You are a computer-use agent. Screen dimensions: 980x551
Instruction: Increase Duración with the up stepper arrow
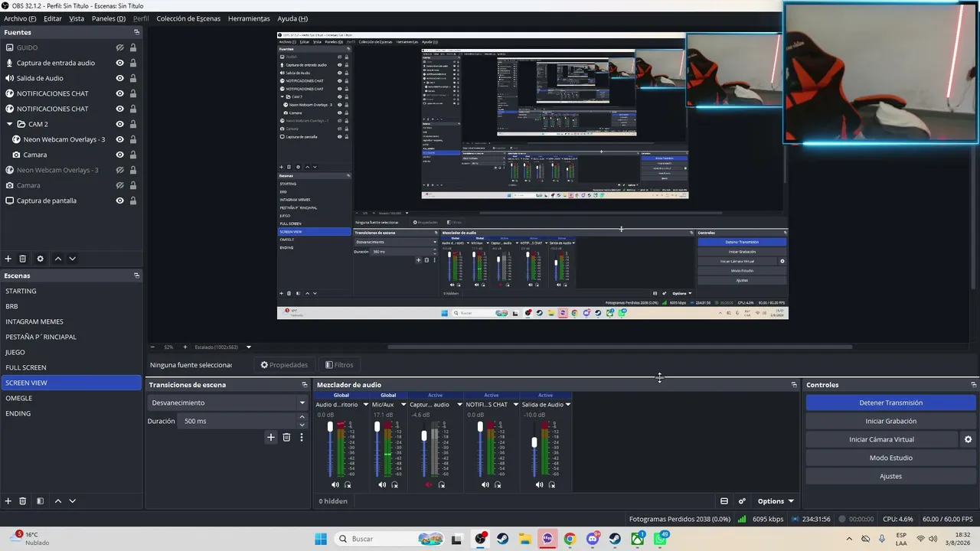302,417
